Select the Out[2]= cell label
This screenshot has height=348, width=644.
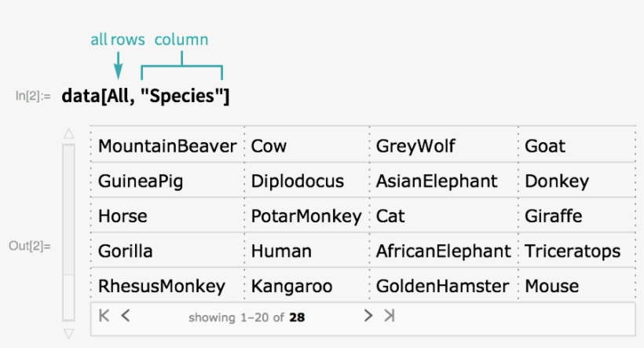pyautogui.click(x=30, y=246)
